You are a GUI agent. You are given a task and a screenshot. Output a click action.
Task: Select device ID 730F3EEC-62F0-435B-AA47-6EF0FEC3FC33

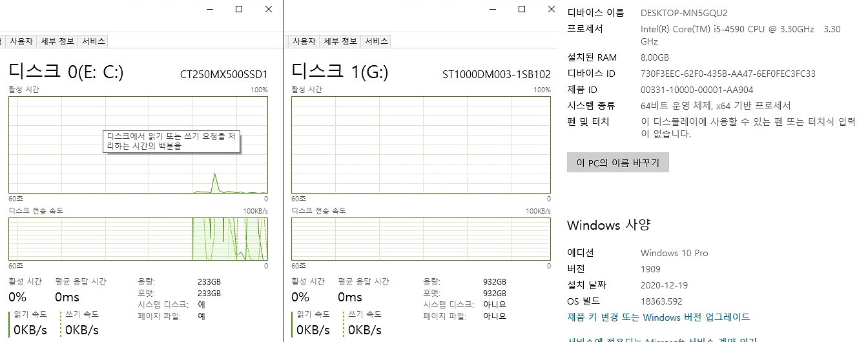click(x=728, y=74)
